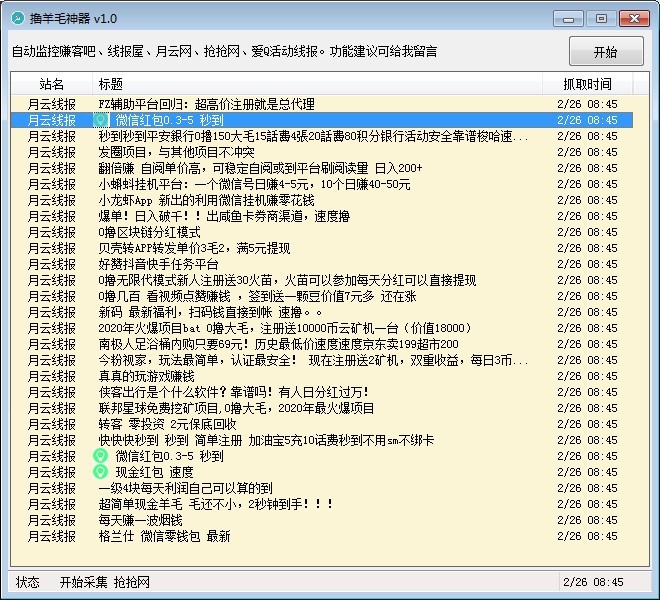The image size is (660, 600).
Task: Select row FZ辅助平台回归:超高价注册就是总代理
Action: (x=322, y=104)
